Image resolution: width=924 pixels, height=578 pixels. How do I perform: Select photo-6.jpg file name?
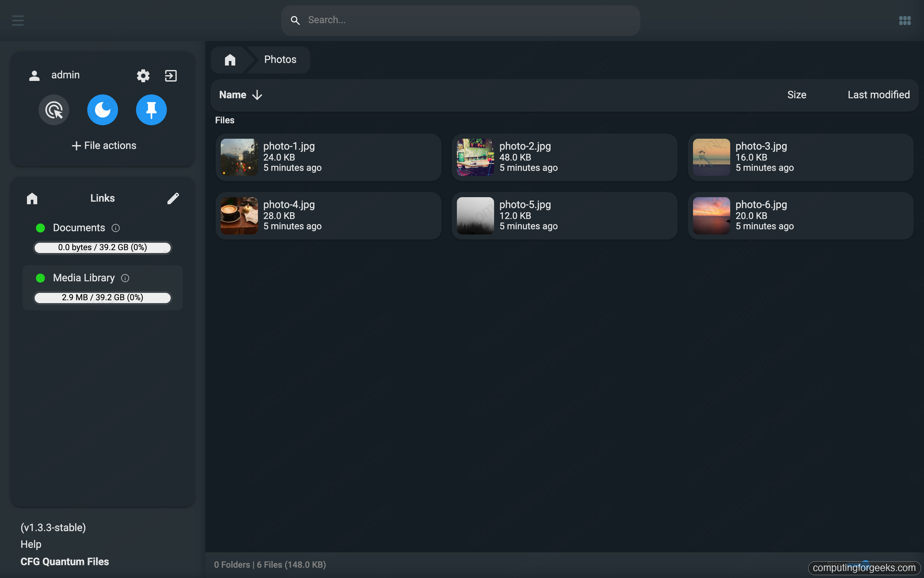click(761, 205)
